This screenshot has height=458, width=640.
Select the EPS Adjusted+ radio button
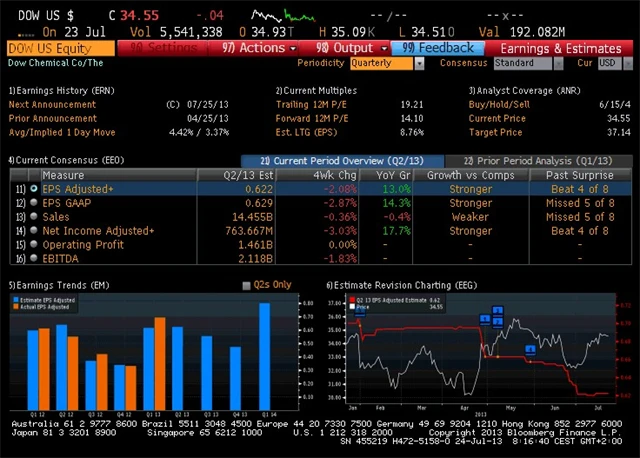[34, 188]
